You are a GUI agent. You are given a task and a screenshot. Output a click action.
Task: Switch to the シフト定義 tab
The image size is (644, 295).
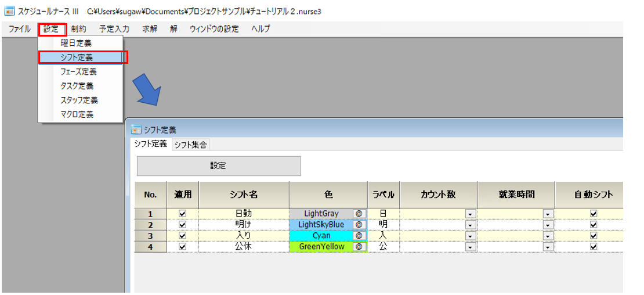pos(151,144)
